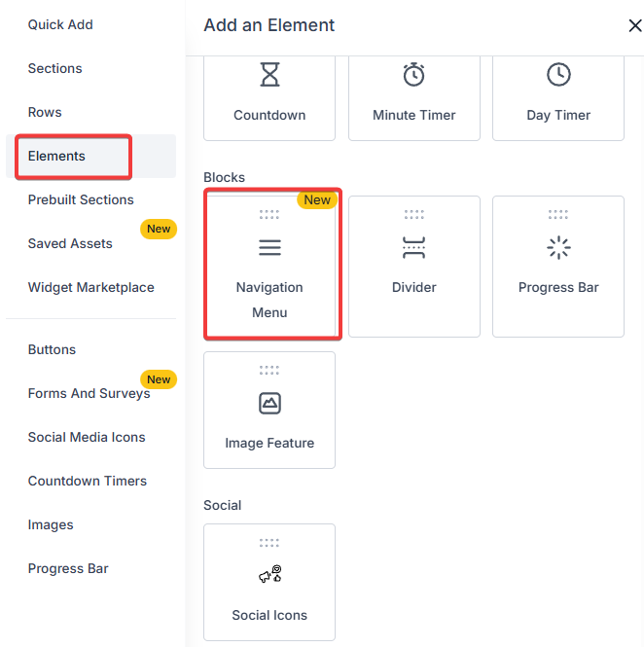
Task: Open the Saved Assets category
Action: 70,243
